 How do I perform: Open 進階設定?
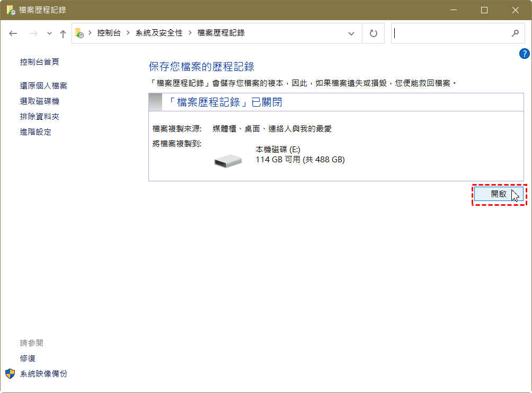point(36,132)
